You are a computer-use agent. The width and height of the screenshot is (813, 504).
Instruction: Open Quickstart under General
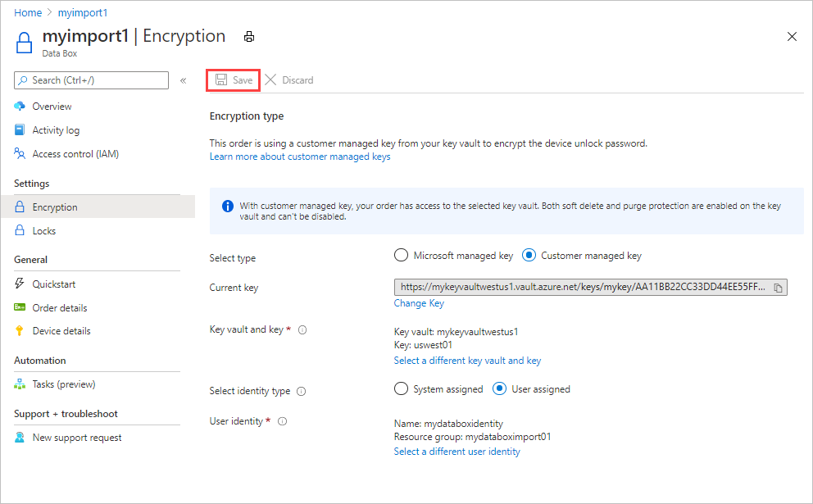(x=54, y=284)
